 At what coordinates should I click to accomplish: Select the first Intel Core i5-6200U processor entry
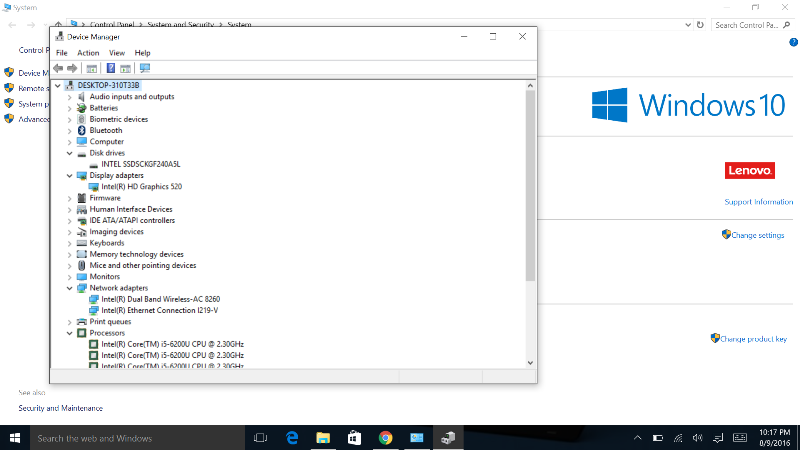pyautogui.click(x=172, y=344)
